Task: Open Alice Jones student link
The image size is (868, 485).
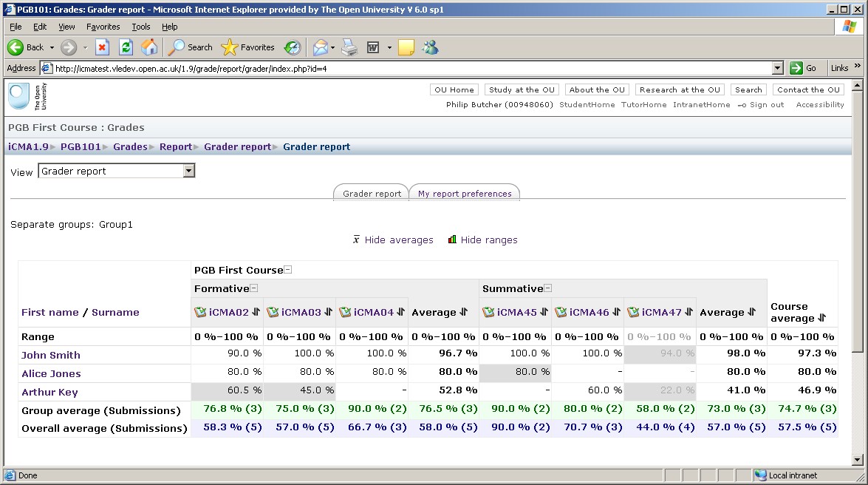Action: 51,373
